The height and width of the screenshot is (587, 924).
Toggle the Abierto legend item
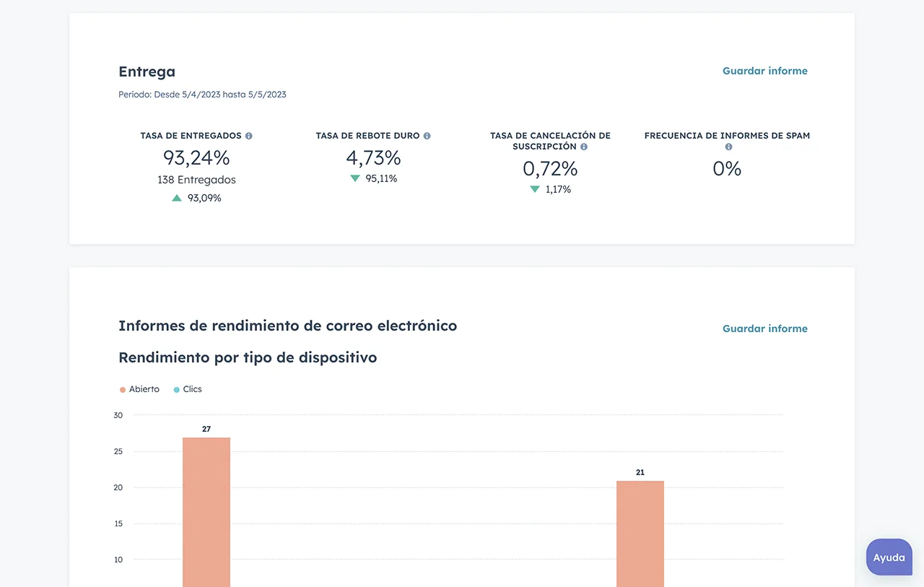pyautogui.click(x=139, y=389)
